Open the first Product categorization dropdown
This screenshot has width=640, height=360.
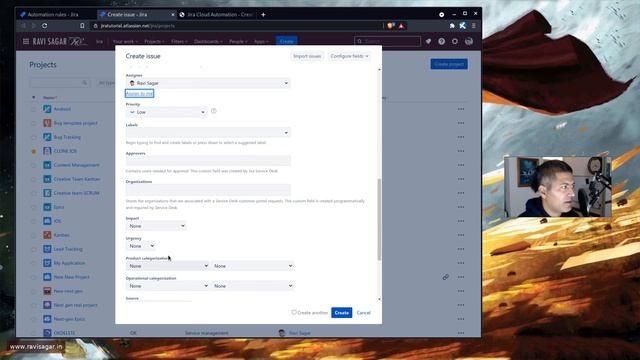coord(168,266)
